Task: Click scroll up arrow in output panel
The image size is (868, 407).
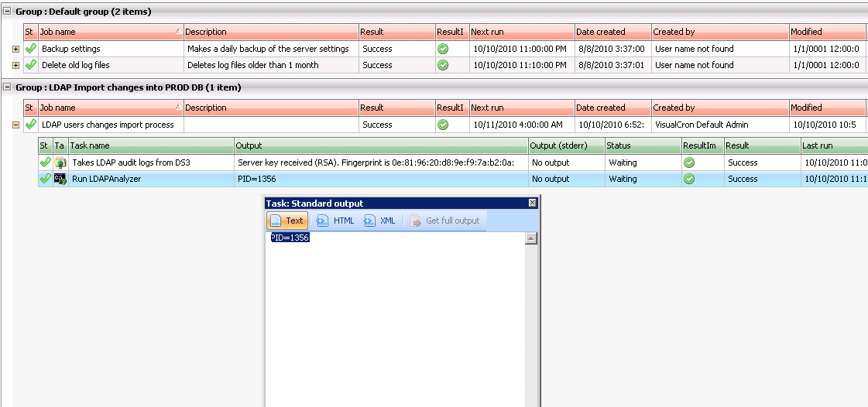Action: (530, 238)
